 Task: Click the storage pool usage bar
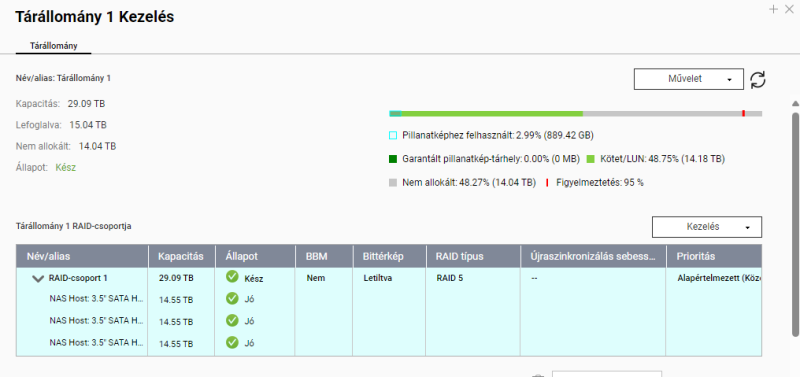click(x=576, y=113)
